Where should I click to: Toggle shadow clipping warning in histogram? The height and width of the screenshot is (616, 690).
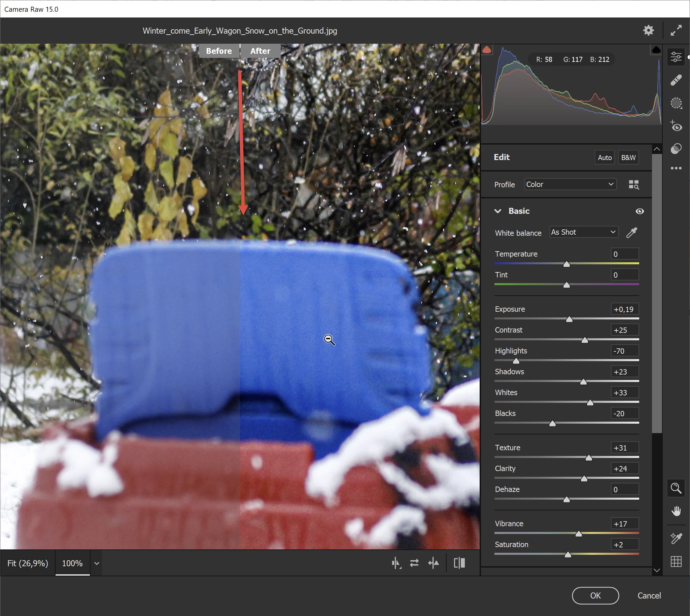[487, 50]
